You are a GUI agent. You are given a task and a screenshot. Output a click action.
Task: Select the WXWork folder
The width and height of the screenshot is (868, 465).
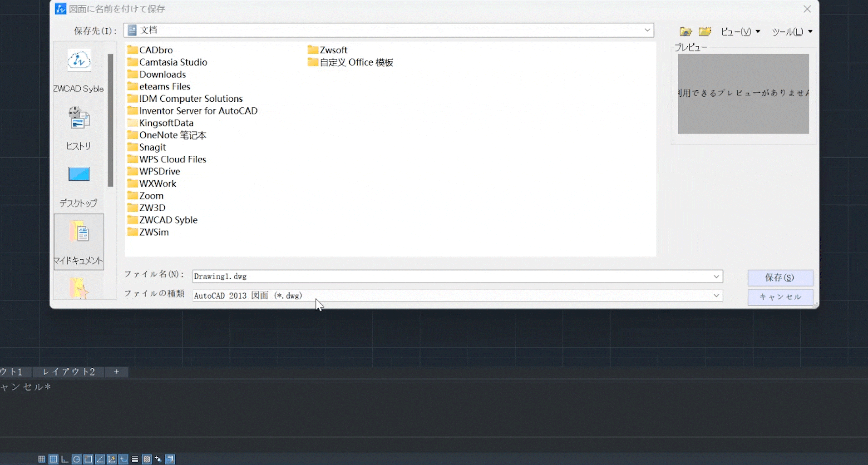(152, 183)
